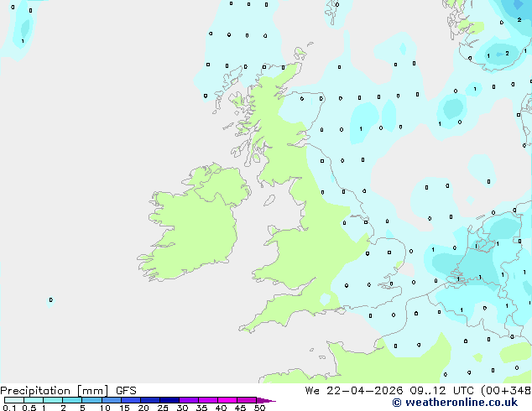The height and width of the screenshot is (411, 532).
Task: Select the legend swatch between 1 and 2
Action: pos(53,400)
